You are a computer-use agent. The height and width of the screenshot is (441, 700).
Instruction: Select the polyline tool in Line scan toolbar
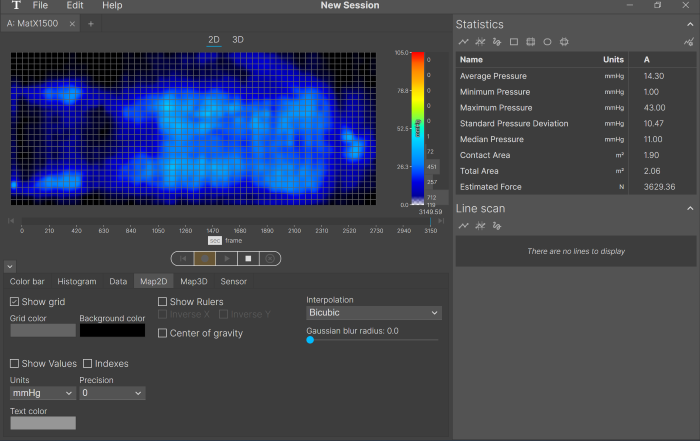[x=463, y=226]
